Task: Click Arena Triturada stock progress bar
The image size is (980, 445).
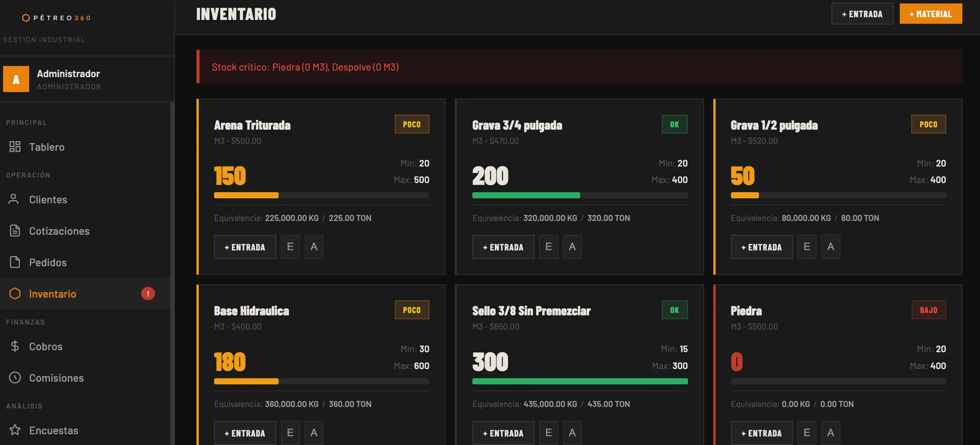Action: (x=322, y=195)
